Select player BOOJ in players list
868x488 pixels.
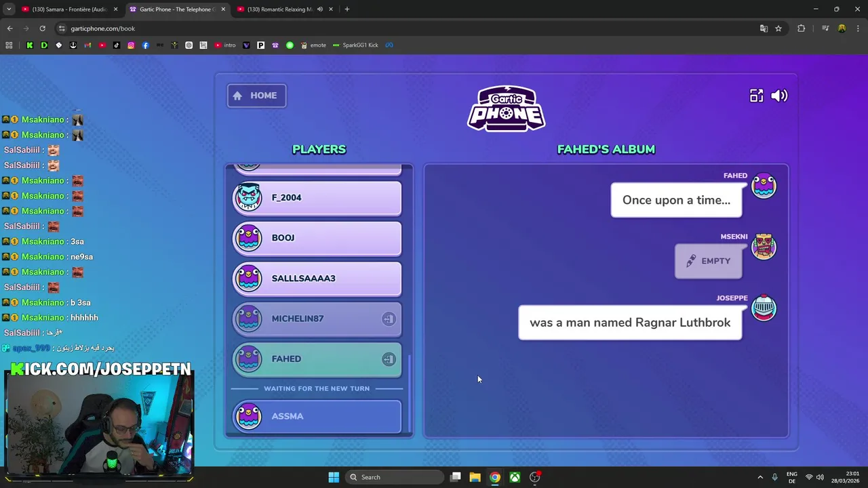(x=317, y=238)
